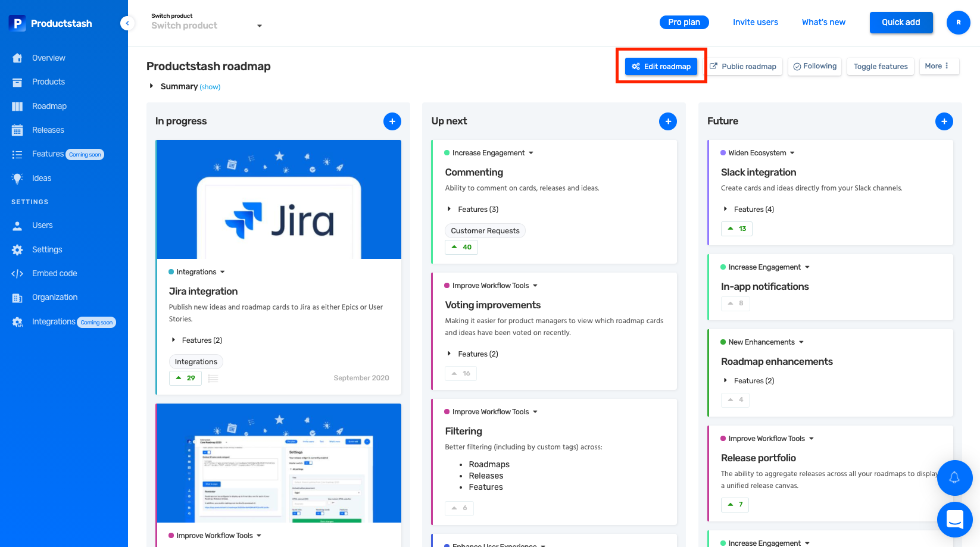Upvote the Jira integration card (29)
Viewport: 980px width, 547px height.
click(186, 378)
